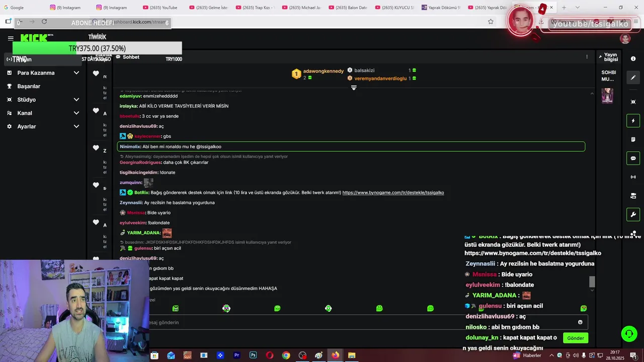Open the stream info circle icon

(x=633, y=59)
